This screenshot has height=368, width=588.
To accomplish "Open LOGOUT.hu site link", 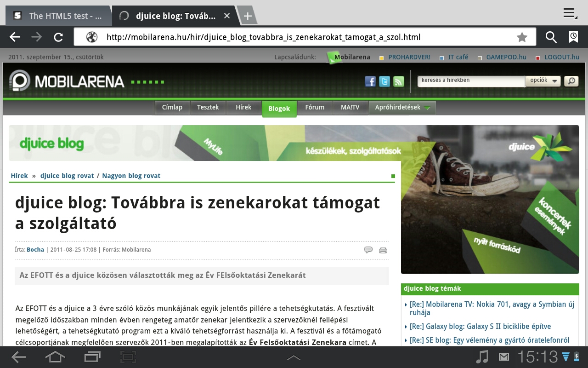I will tap(562, 57).
